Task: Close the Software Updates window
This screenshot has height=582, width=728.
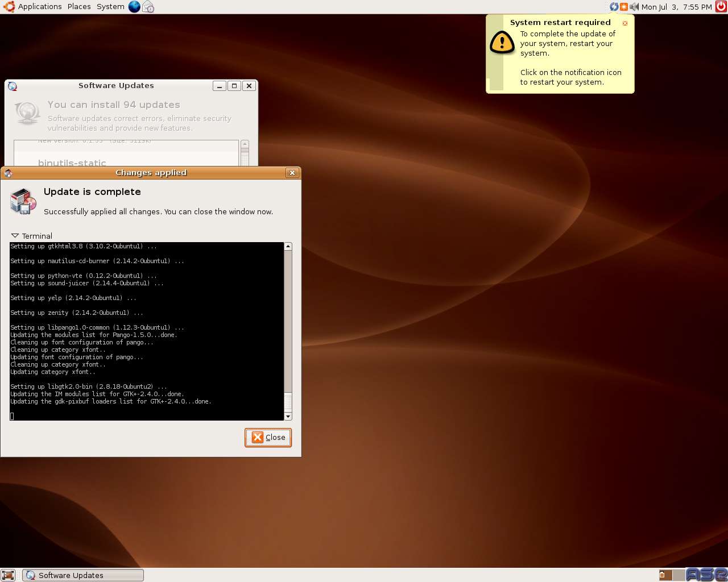Action: [x=249, y=86]
